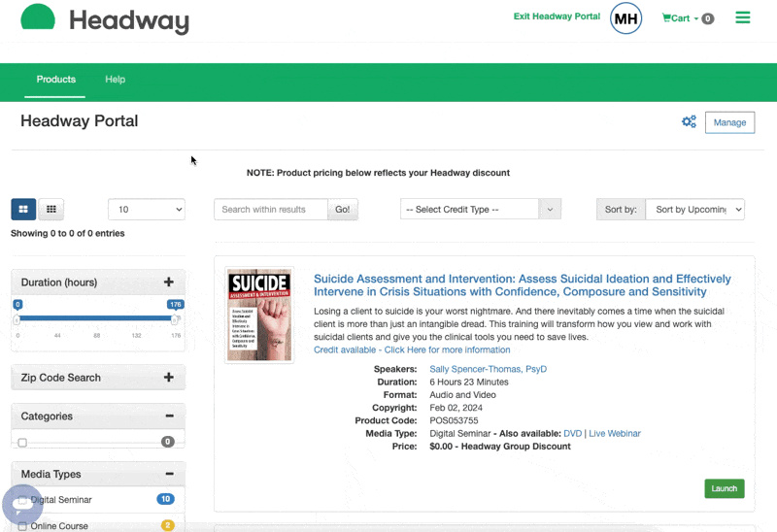Click the Headway Portal heading
Screen dimensions: 777x532
point(80,120)
